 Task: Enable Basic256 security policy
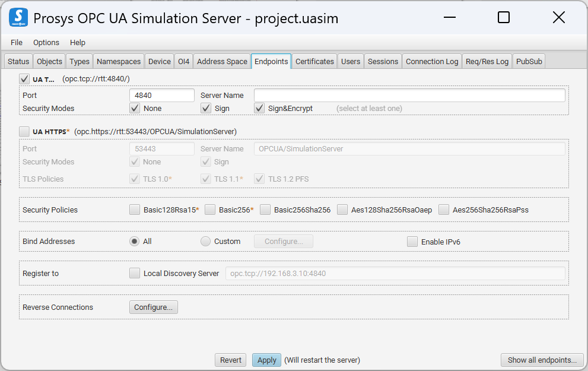[x=210, y=210]
